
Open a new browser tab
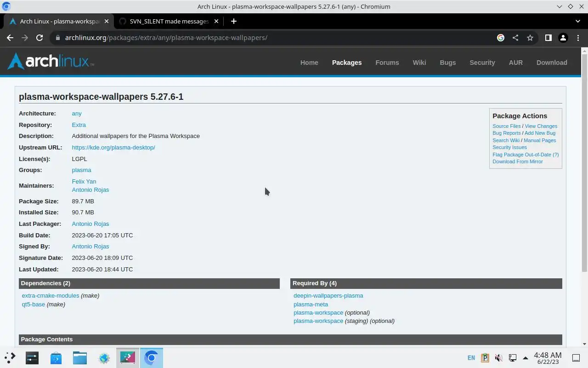pyautogui.click(x=233, y=21)
